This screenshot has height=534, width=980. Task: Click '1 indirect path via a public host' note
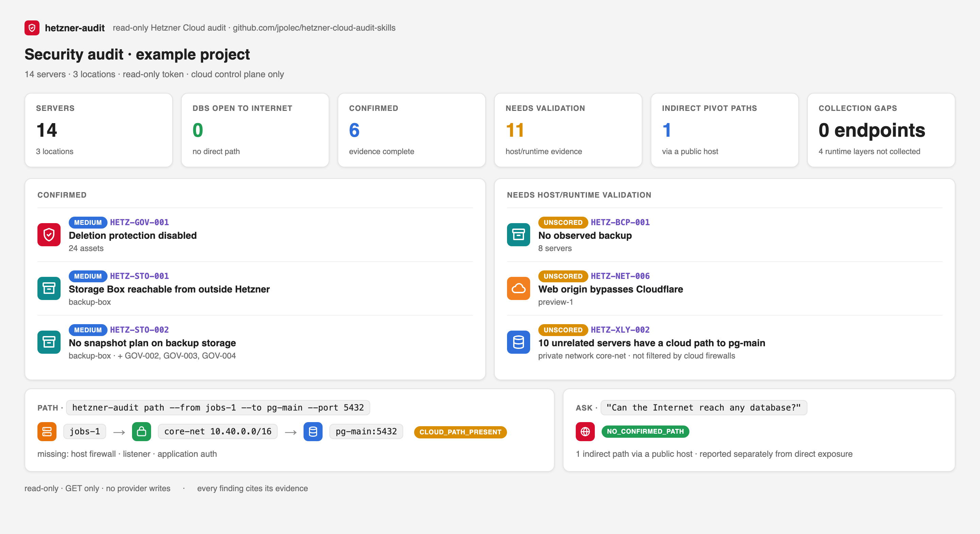(714, 454)
